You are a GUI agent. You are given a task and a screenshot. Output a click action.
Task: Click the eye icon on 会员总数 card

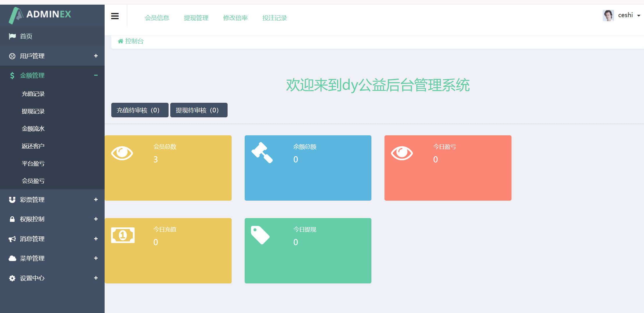coord(122,153)
